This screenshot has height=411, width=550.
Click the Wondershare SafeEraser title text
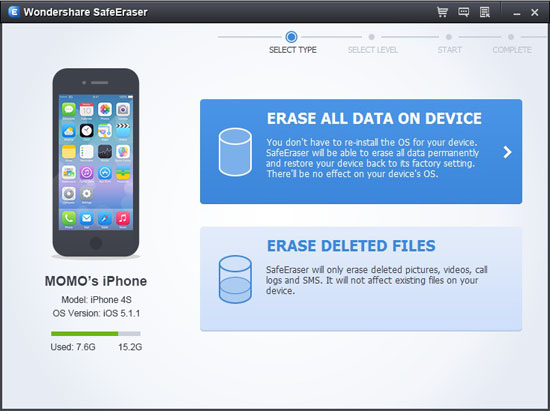tap(86, 12)
